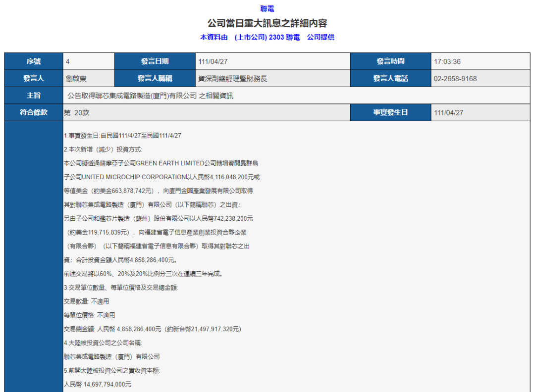
Task: Select the subject line 公告取得聯芯集成電路製造
Action: pyautogui.click(x=150, y=96)
